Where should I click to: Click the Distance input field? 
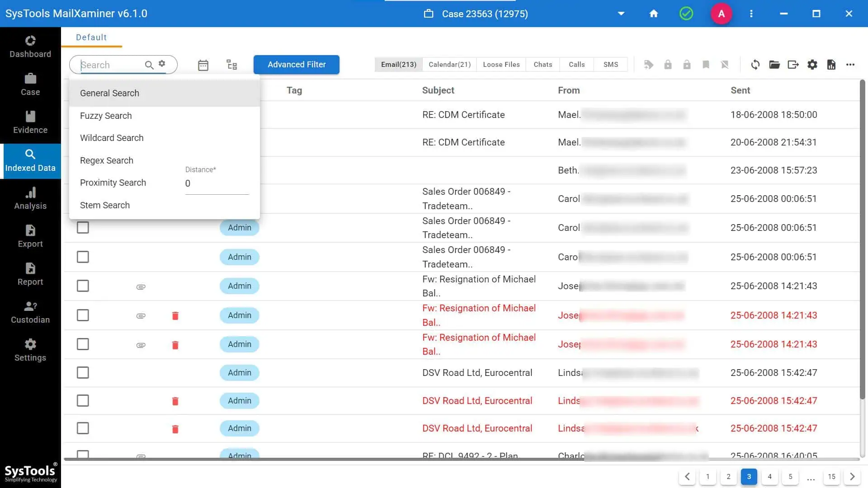click(x=217, y=183)
